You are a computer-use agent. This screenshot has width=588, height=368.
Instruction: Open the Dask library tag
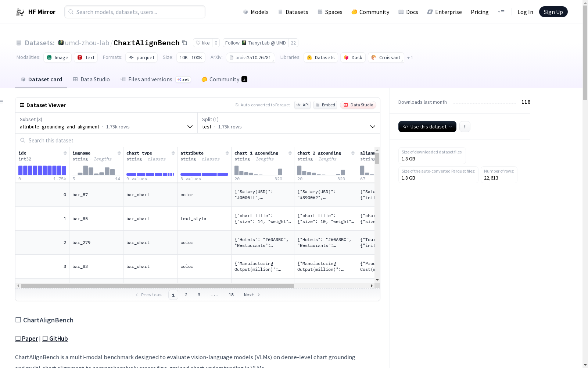click(x=353, y=57)
